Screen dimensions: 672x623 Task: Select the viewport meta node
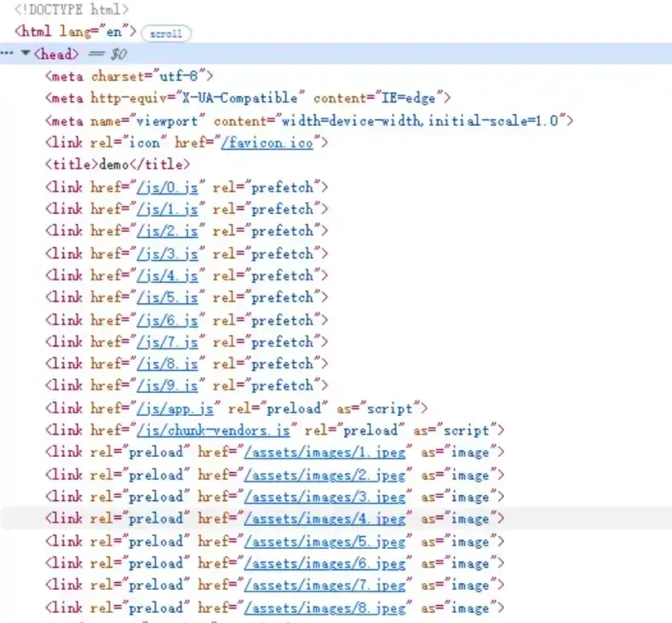click(309, 121)
